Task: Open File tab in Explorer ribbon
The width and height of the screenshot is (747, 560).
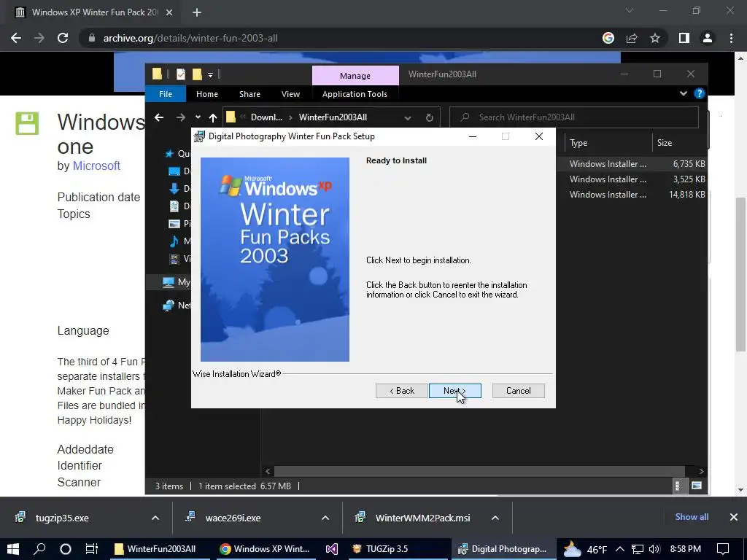Action: [166, 94]
